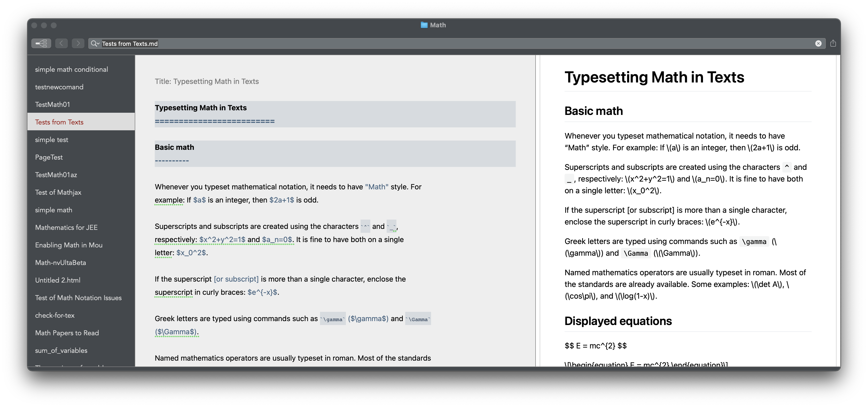Click the 'Basic math' heading in editor
The image size is (868, 407).
point(174,147)
